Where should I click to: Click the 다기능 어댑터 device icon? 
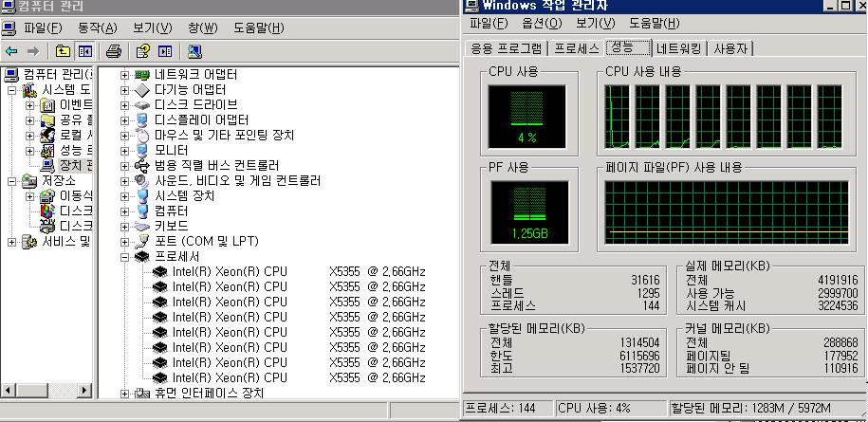(x=142, y=89)
